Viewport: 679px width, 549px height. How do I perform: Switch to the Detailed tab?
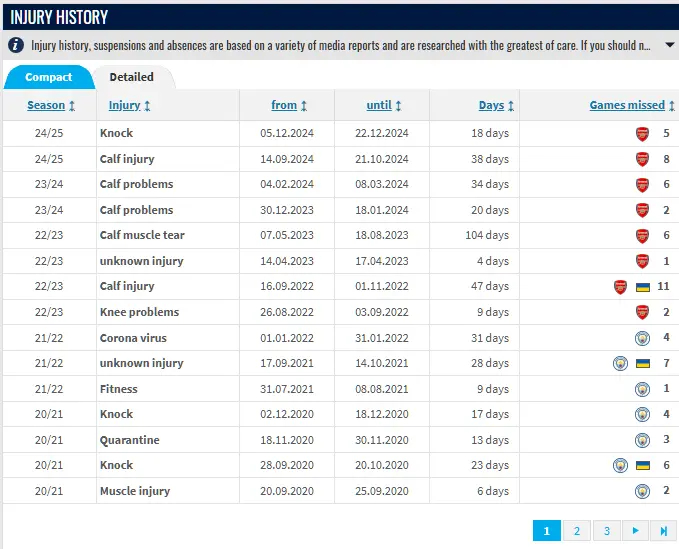click(x=132, y=77)
